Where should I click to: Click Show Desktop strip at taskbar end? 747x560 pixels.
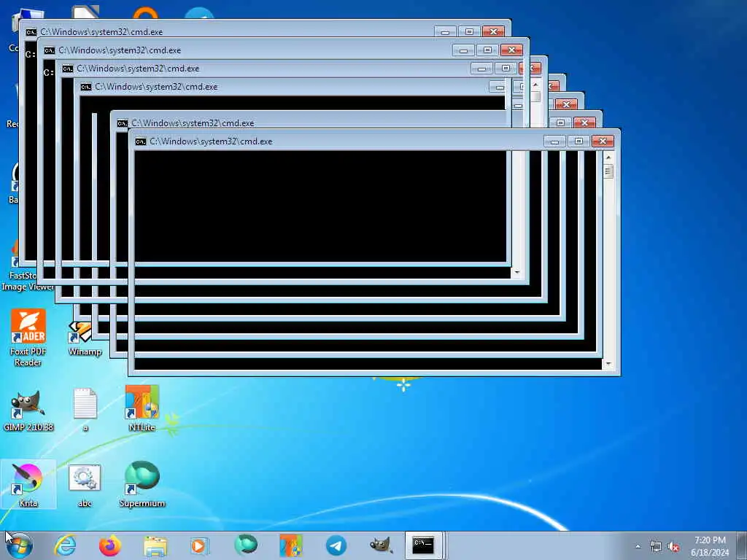tap(742, 545)
